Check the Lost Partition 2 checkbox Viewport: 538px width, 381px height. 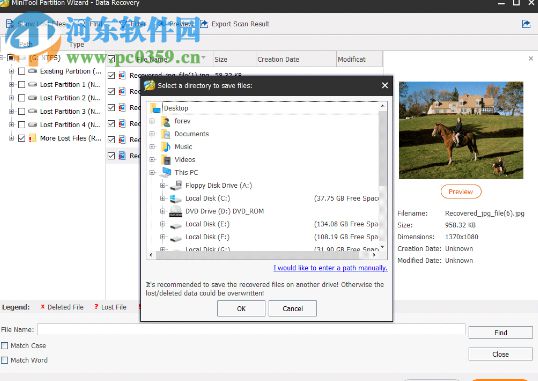(x=21, y=98)
